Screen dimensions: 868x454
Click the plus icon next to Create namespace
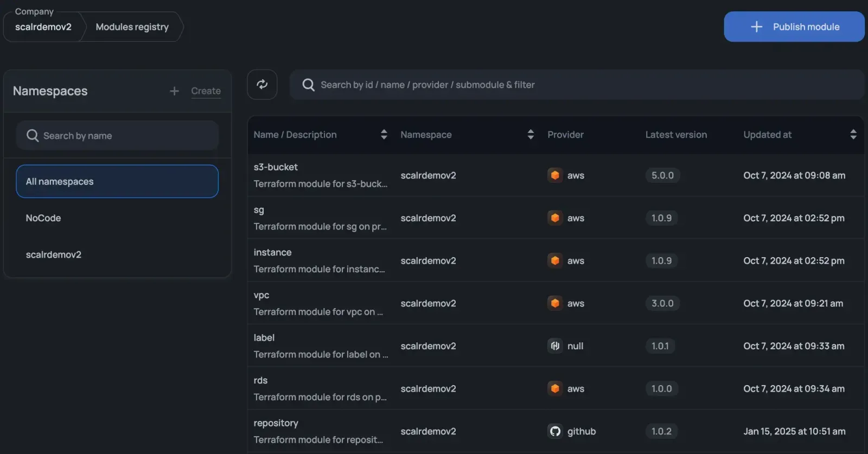pos(174,91)
